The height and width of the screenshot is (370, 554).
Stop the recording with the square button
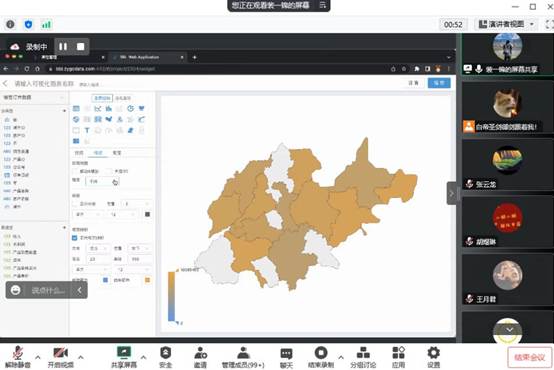pyautogui.click(x=81, y=47)
